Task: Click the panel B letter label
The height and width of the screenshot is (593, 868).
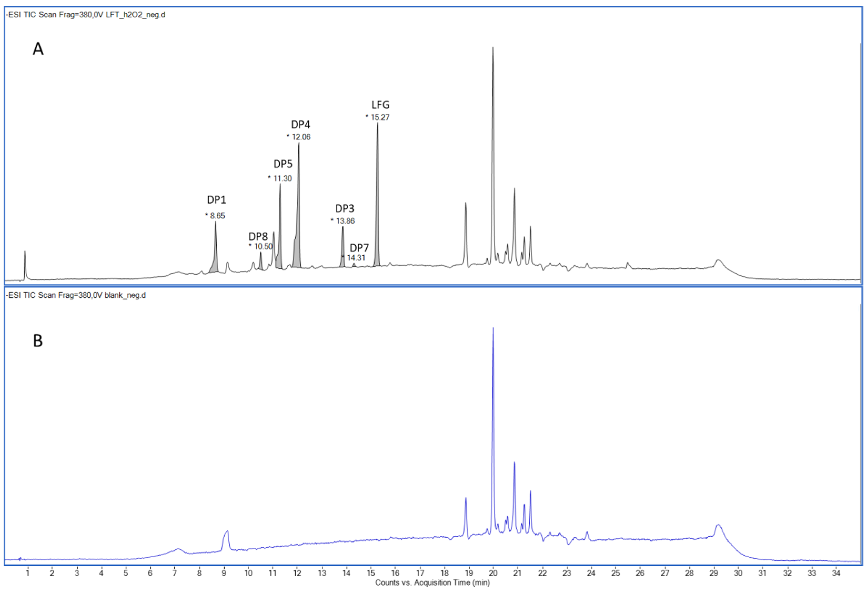Action: (38, 341)
